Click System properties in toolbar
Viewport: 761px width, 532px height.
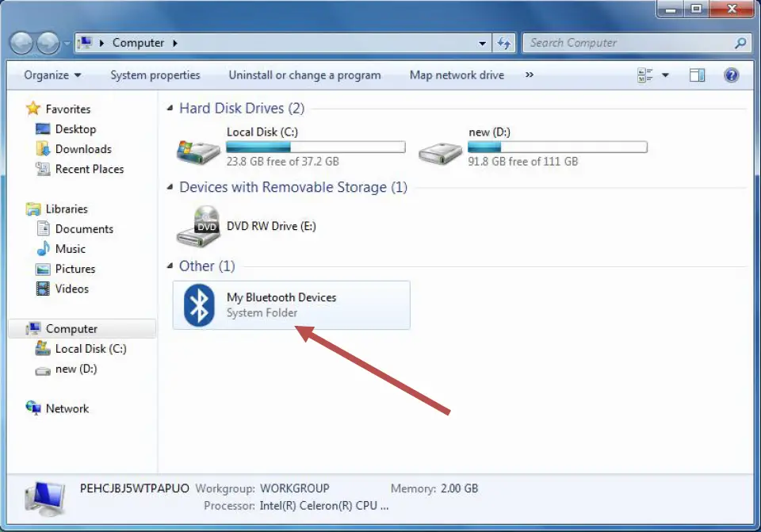[x=155, y=75]
